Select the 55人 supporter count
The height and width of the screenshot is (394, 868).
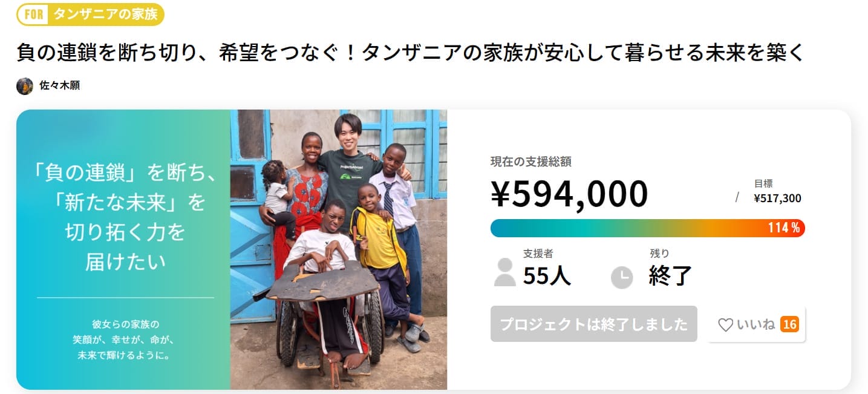coord(547,275)
